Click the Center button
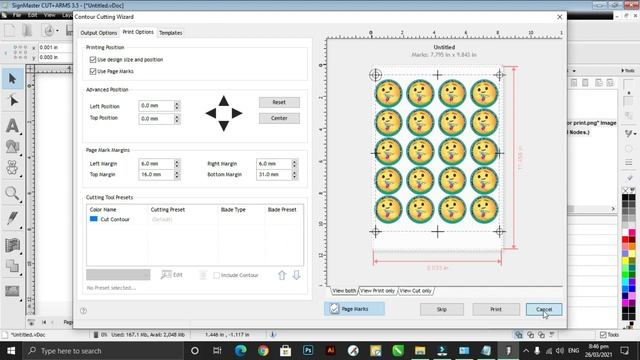 pyautogui.click(x=279, y=118)
